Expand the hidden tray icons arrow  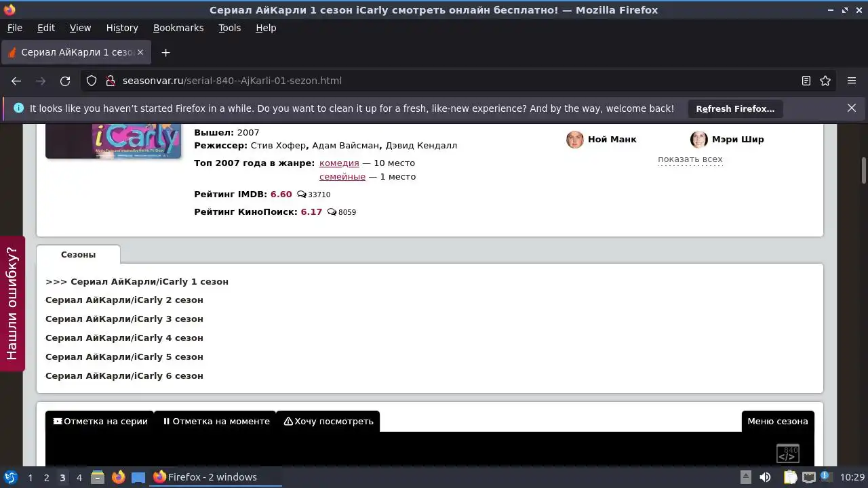745,477
